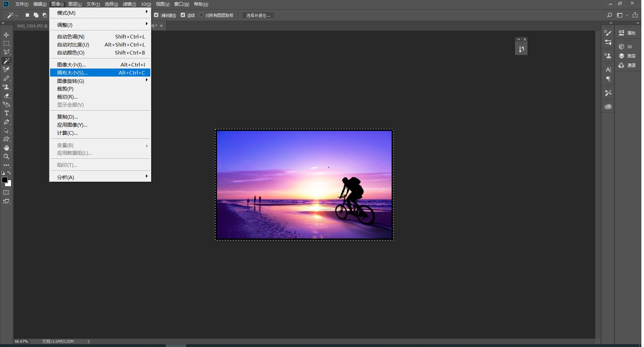Select the Paint Bucket tool

[6, 104]
